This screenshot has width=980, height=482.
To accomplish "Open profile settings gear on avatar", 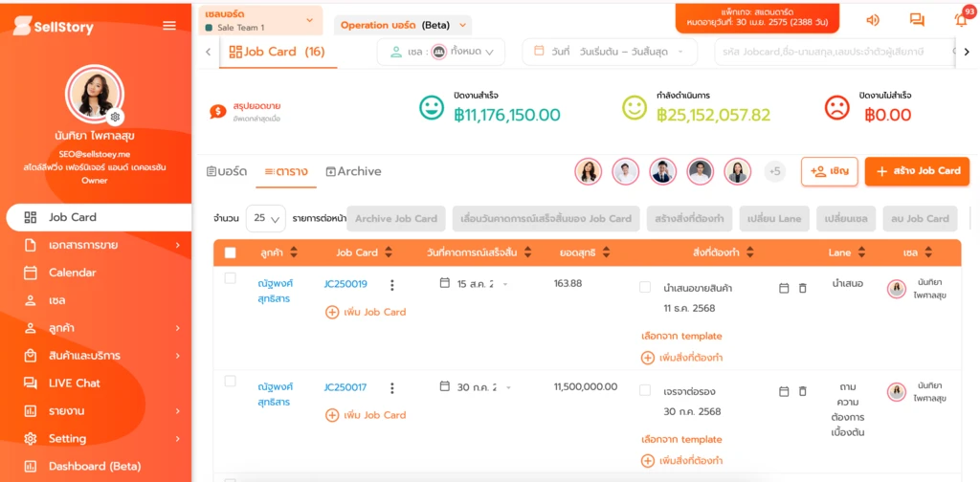I will pos(115,117).
